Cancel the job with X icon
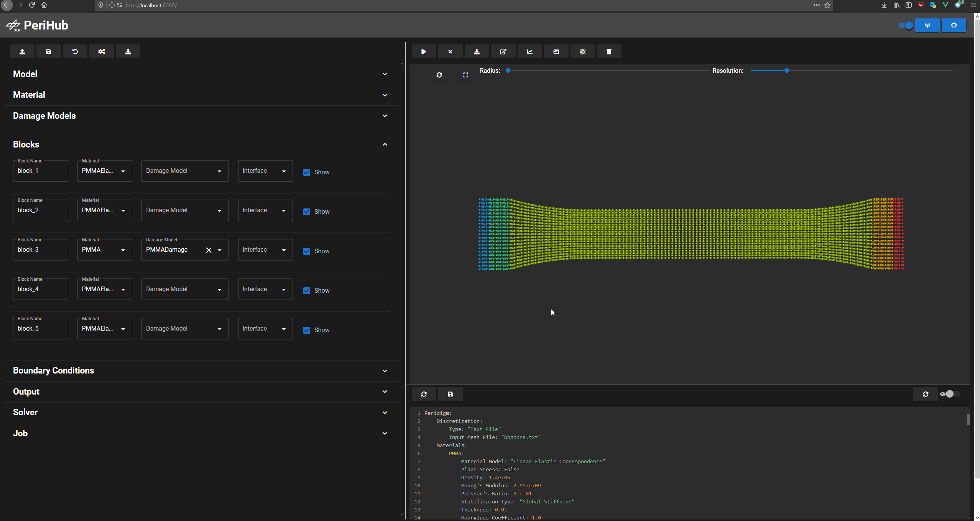Screen dimensions: 980x521 point(451,52)
